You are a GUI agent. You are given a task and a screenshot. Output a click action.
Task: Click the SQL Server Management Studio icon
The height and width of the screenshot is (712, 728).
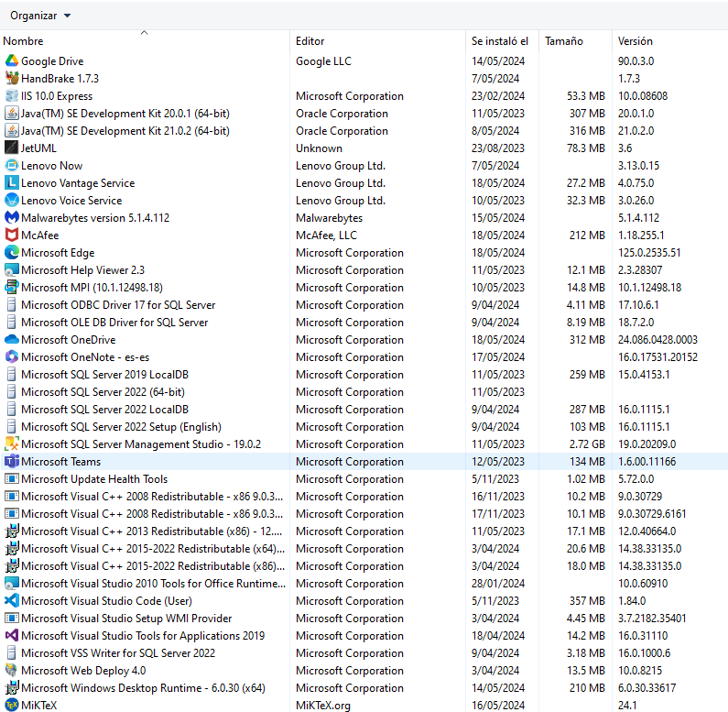click(12, 444)
